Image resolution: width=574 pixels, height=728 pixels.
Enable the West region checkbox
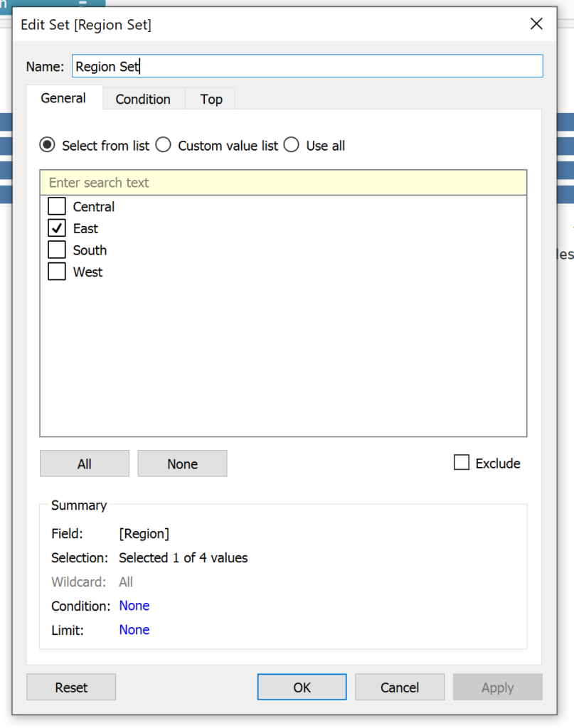coord(57,272)
